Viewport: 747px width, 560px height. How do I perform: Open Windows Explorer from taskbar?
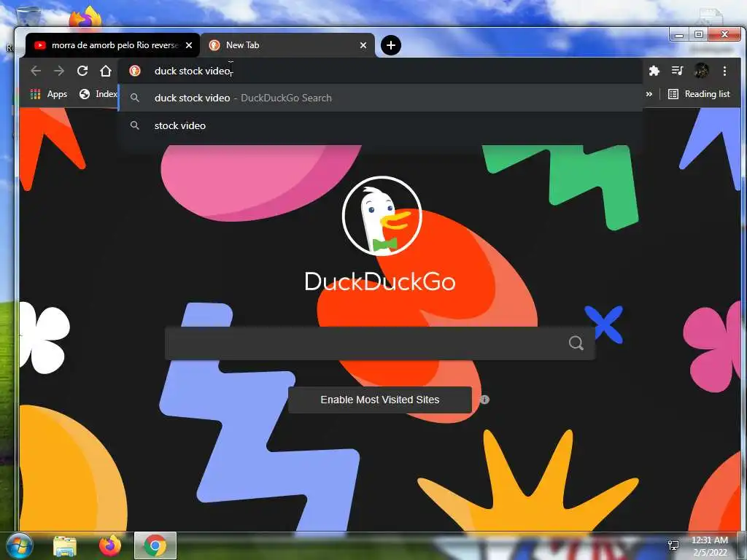(65, 545)
